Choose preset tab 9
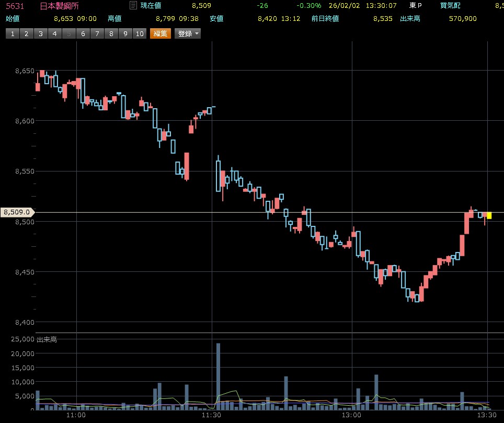Image resolution: width=504 pixels, height=423 pixels. (125, 34)
